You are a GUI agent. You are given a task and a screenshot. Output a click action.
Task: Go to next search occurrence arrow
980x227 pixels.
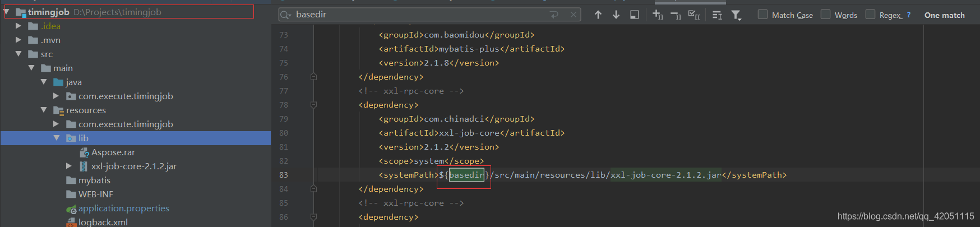(x=616, y=15)
